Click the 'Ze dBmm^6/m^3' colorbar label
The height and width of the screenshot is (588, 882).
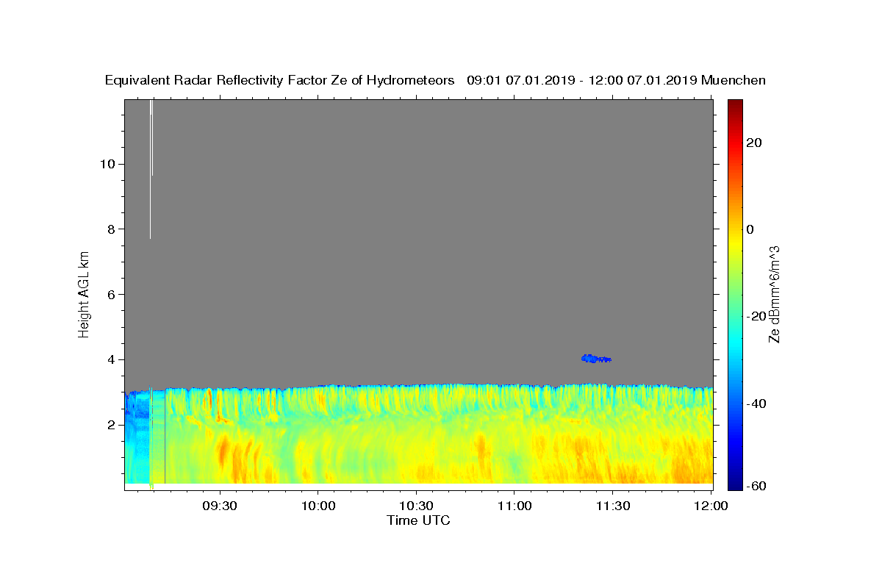click(x=774, y=295)
